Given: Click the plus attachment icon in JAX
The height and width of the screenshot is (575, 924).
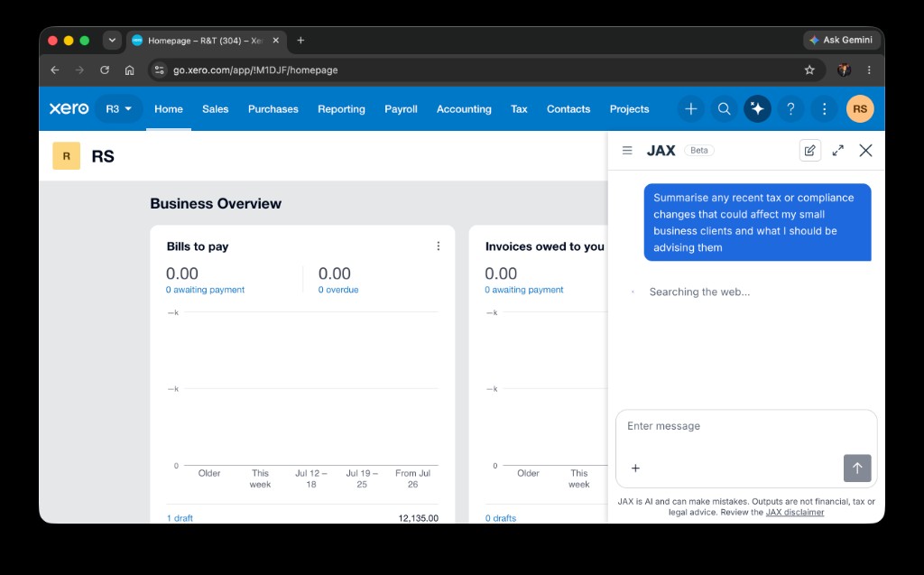Looking at the screenshot, I should pos(635,468).
